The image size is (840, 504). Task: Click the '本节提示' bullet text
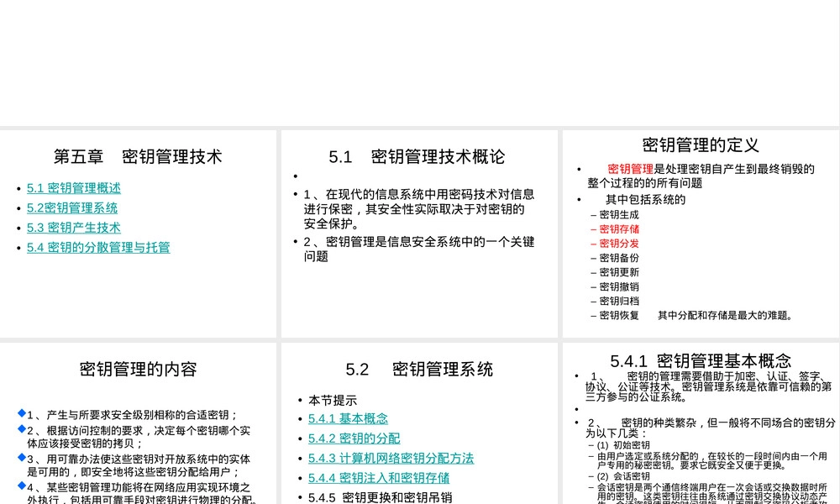333,401
